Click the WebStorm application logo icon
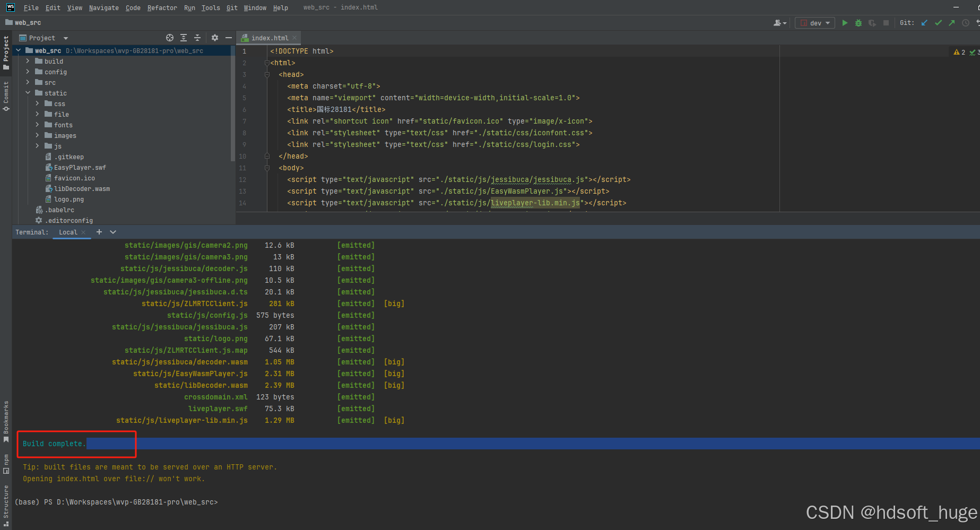 tap(10, 7)
